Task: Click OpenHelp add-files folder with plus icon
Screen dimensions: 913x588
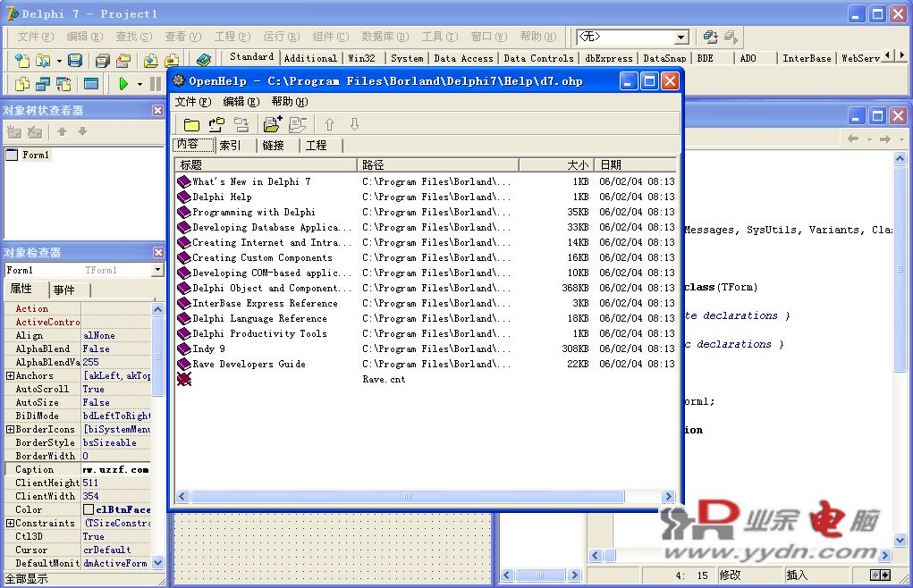Action: point(272,124)
